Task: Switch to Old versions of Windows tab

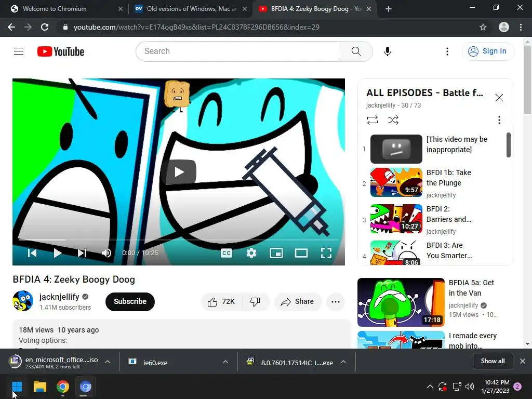Action: coord(190,9)
